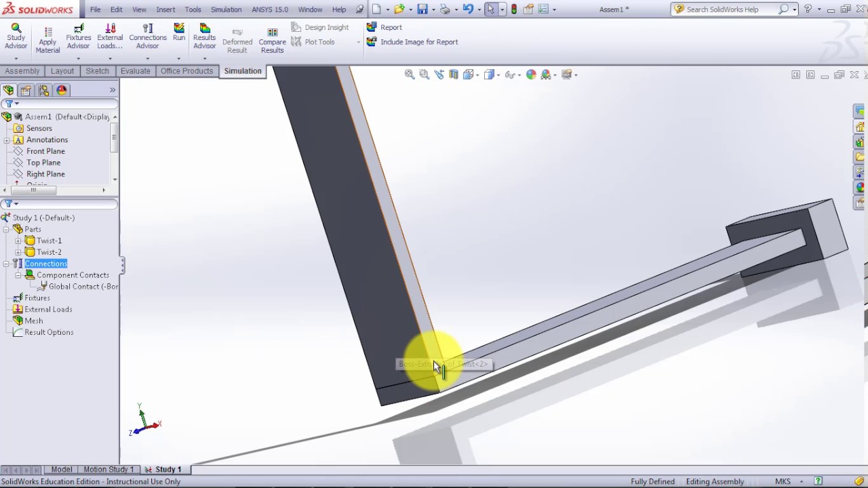This screenshot has height=488, width=868.
Task: Click the Compare Results icon
Action: [272, 41]
